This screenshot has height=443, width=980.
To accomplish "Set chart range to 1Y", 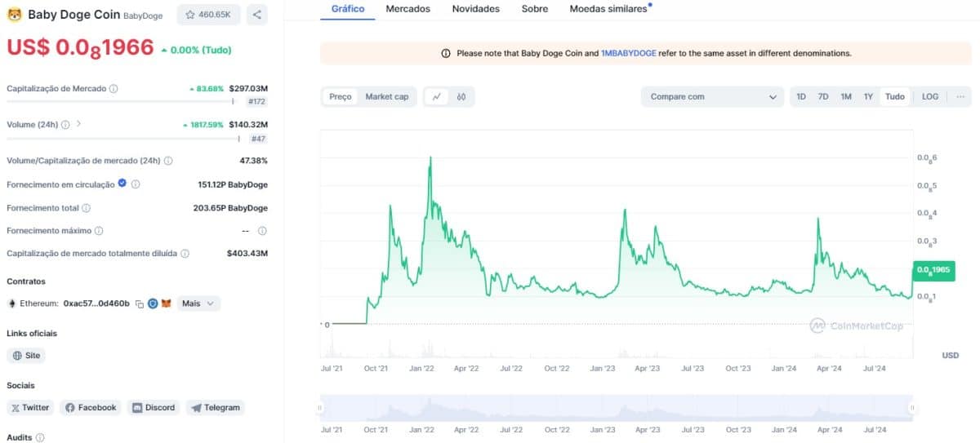I will 868,96.
